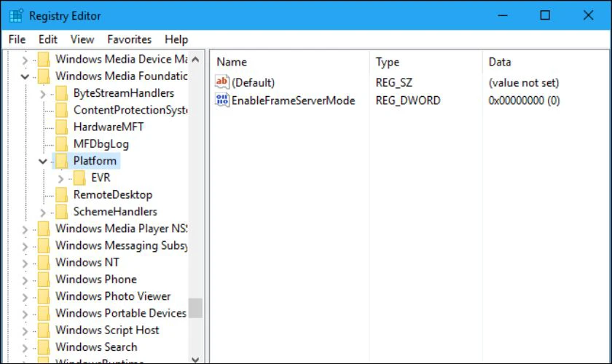Select the ByteStreamHandlers key label
This screenshot has height=364, width=612.
point(124,93)
